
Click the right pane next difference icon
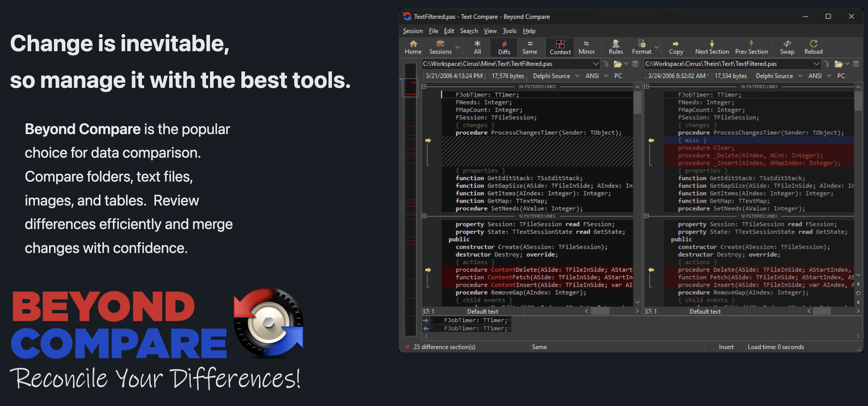point(858,302)
